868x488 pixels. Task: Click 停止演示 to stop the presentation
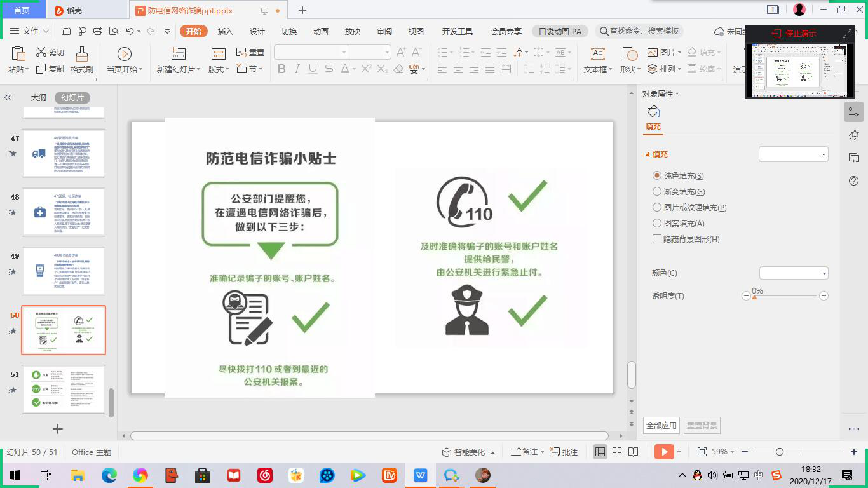click(x=794, y=34)
